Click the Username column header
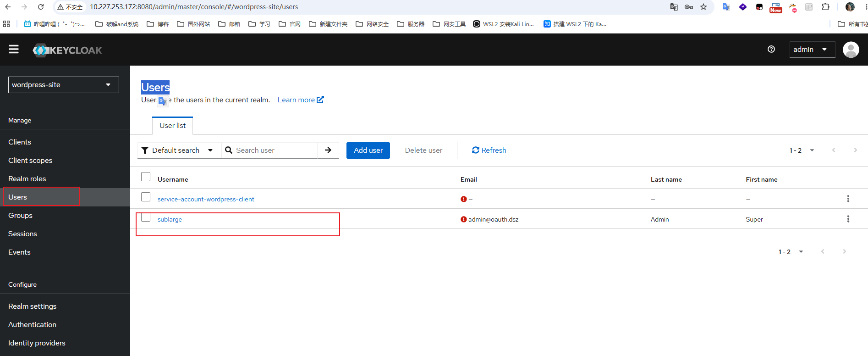 (x=173, y=179)
